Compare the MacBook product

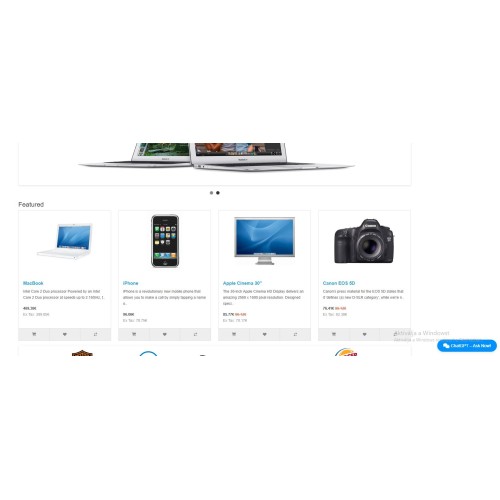pyautogui.click(x=95, y=334)
